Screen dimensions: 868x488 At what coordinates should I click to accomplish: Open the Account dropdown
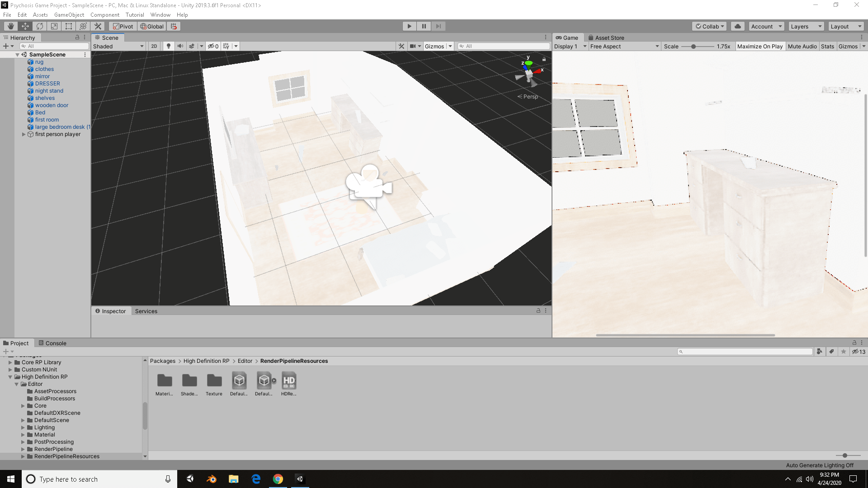tap(766, 26)
